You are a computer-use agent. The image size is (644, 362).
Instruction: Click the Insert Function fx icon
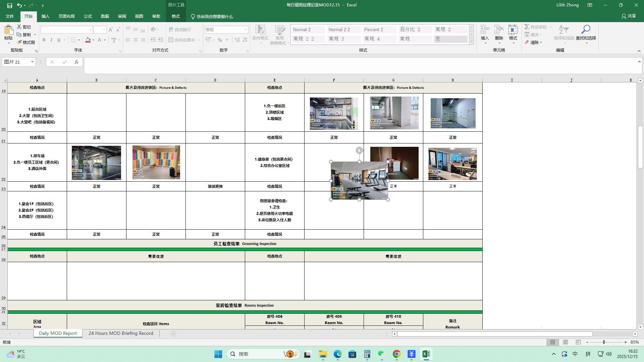(x=76, y=62)
